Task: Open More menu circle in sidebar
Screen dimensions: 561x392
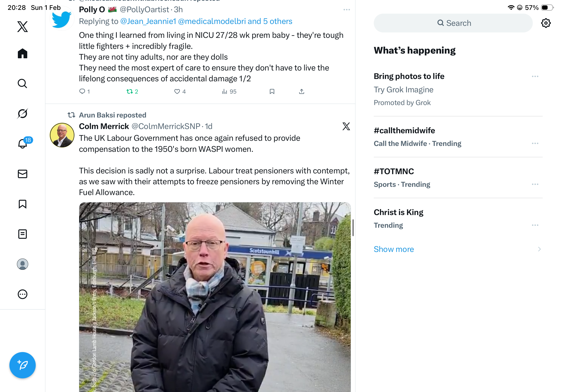Action: pos(23,294)
